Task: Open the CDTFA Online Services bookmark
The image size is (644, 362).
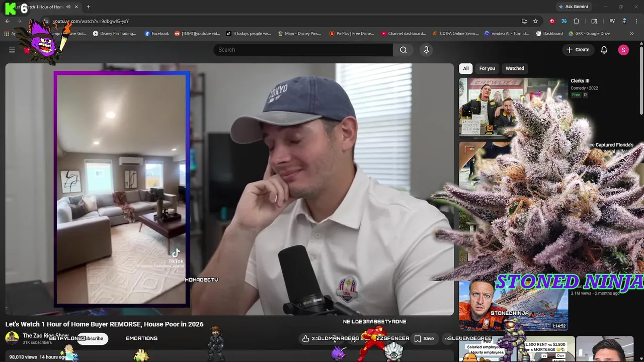Action: coord(456,34)
